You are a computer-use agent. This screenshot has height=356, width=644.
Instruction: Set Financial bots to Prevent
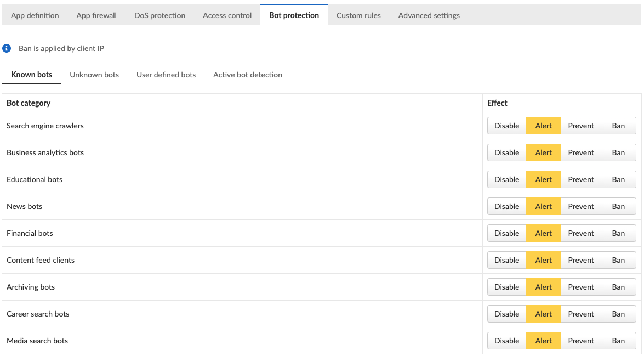[x=581, y=234]
